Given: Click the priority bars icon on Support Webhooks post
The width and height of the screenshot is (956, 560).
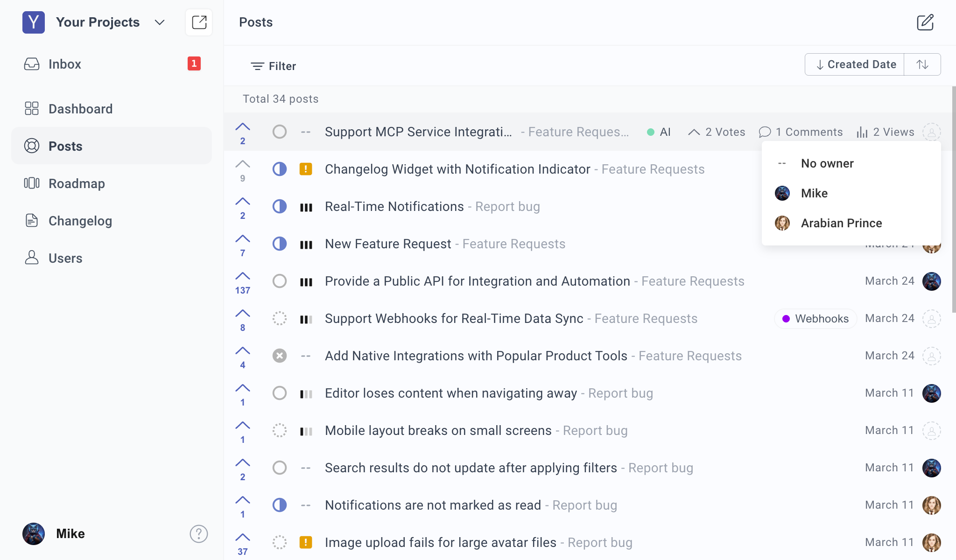Looking at the screenshot, I should (306, 319).
